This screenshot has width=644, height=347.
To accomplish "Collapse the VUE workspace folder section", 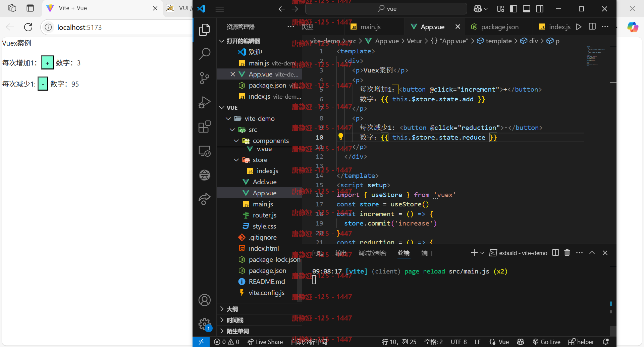I will (x=221, y=108).
